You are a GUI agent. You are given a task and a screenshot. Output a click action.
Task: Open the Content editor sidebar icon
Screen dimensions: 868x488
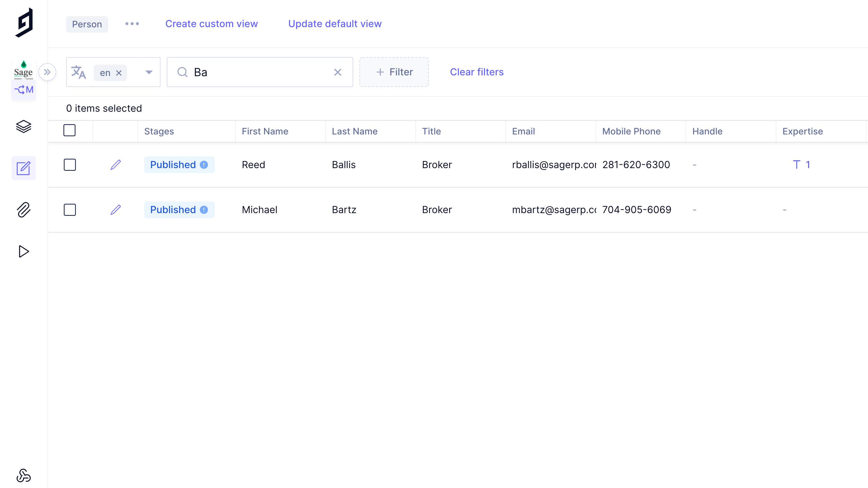24,168
